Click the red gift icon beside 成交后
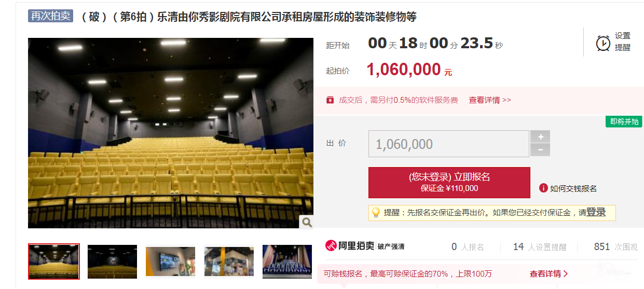 click(x=330, y=100)
